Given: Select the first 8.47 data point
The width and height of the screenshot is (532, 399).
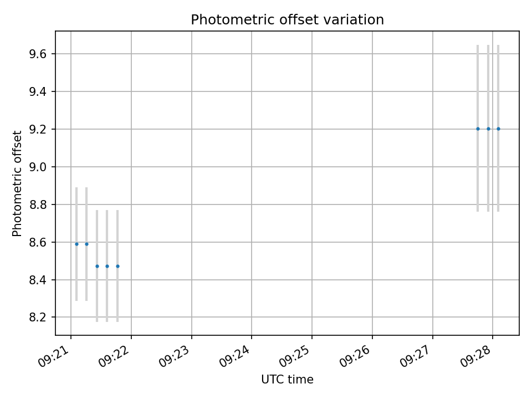Looking at the screenshot, I should 97,267.
